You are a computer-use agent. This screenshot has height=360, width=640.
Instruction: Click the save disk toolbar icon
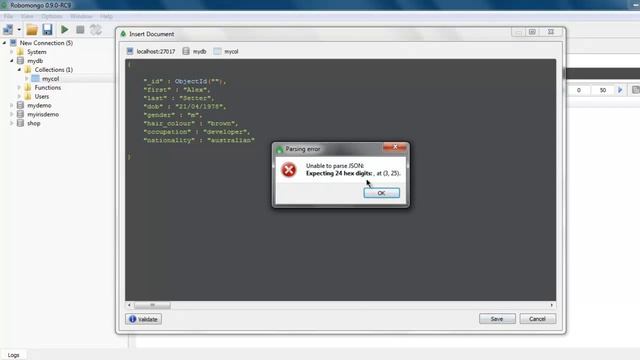[x=47, y=29]
